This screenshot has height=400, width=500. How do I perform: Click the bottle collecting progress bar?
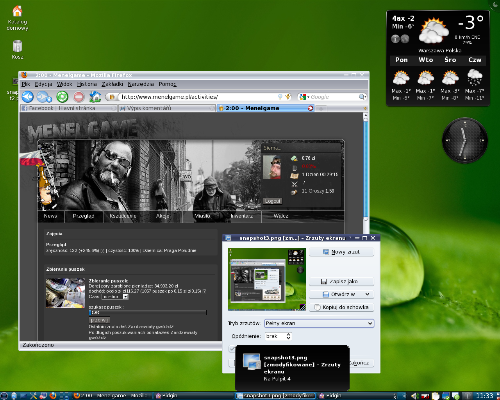click(148, 312)
